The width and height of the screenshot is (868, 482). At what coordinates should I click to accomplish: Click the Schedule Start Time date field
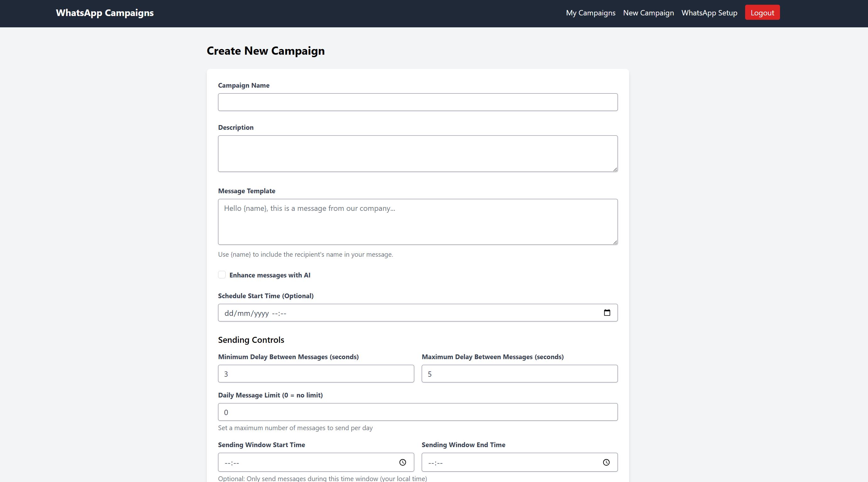(x=404, y=313)
